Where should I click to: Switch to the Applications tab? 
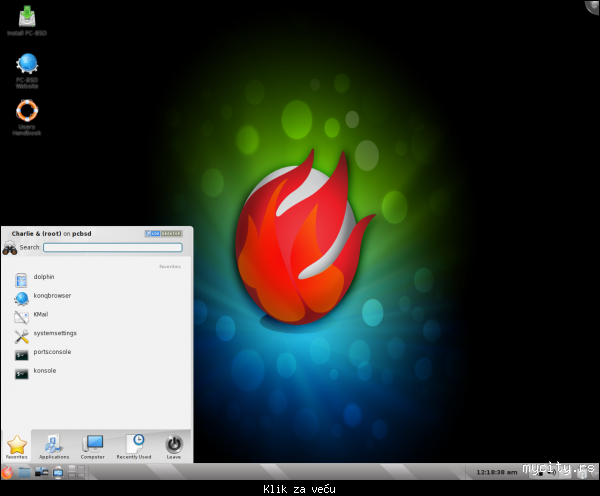54,447
